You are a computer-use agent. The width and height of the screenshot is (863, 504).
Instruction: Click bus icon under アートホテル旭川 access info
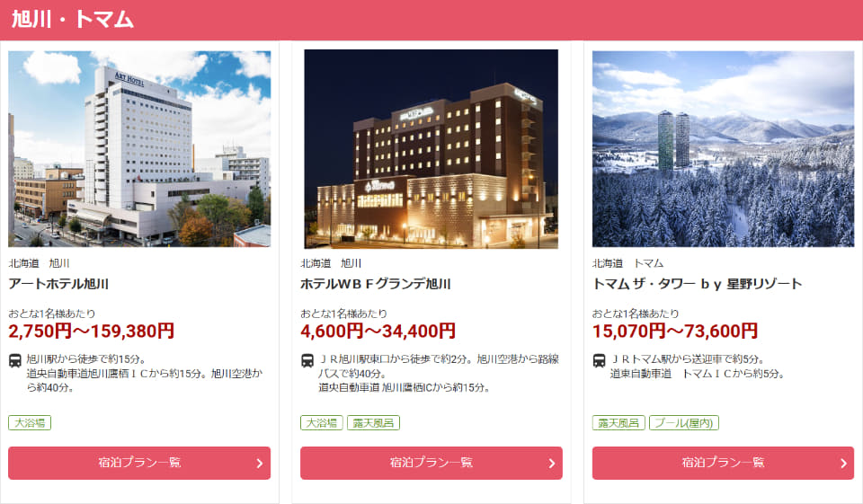[x=15, y=361]
